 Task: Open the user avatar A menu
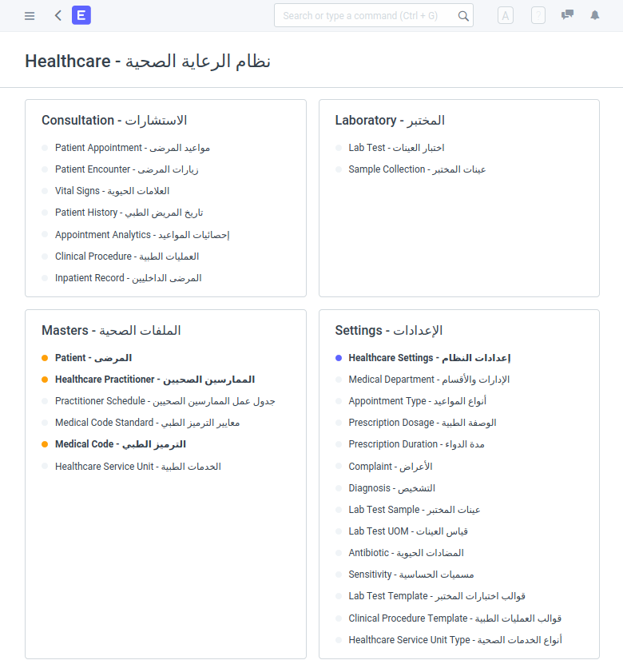point(506,16)
